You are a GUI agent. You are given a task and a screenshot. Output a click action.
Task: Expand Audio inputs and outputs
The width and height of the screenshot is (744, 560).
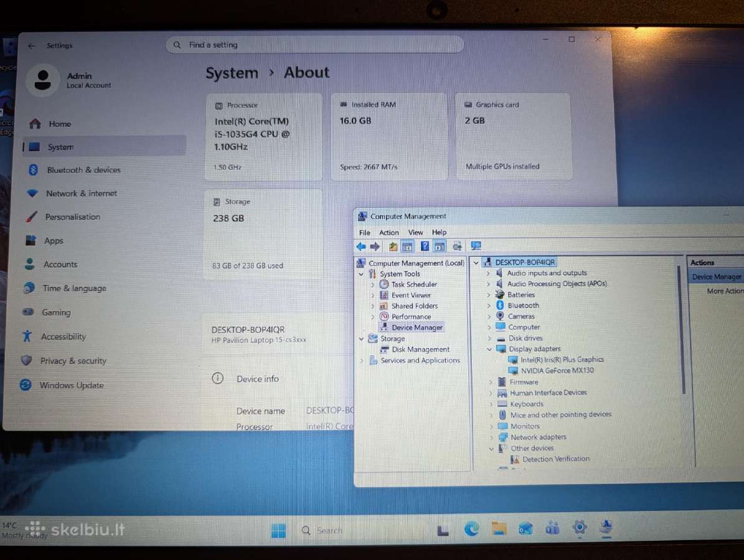click(x=487, y=274)
